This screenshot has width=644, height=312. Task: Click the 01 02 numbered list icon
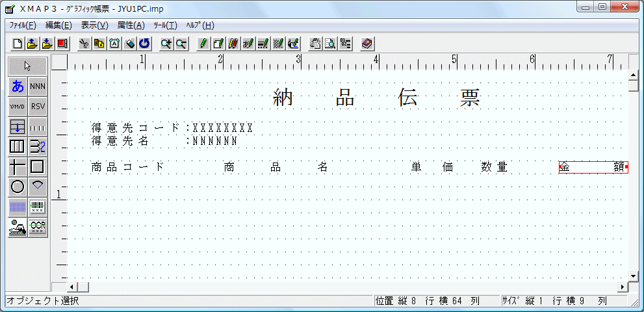(x=345, y=43)
